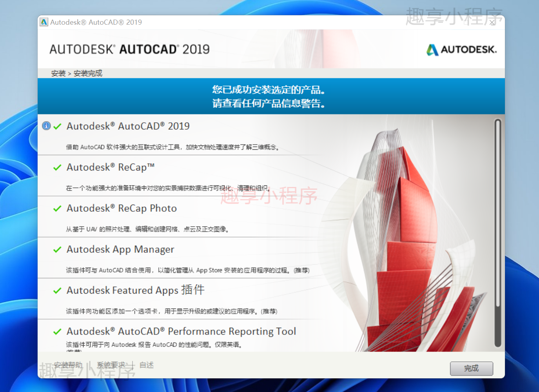Viewport: 539px width, 392px height.
Task: Click the info icon beside AutoCAD 2019
Action: click(46, 126)
